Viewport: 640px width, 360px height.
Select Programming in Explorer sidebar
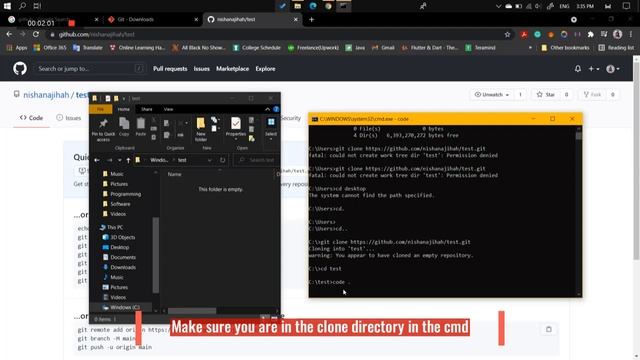[x=126, y=194]
